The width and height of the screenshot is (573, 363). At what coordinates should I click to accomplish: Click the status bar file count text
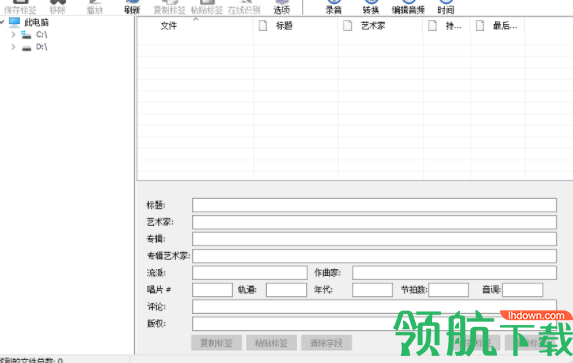point(31,360)
